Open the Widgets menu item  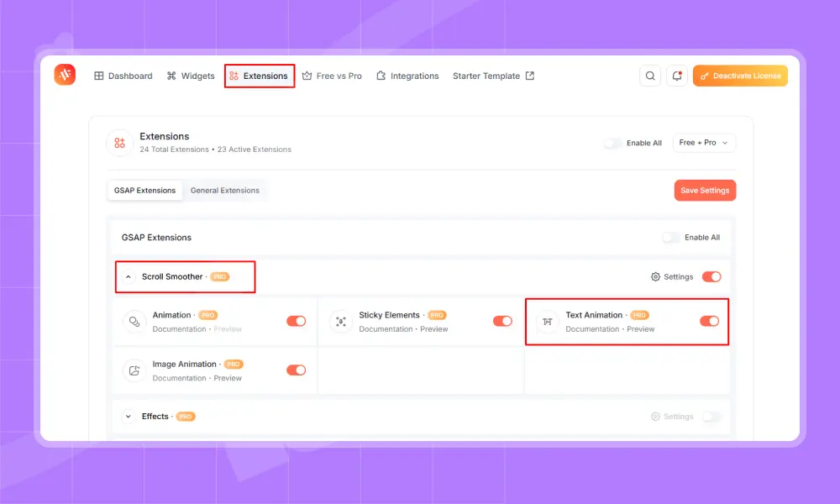coord(191,76)
